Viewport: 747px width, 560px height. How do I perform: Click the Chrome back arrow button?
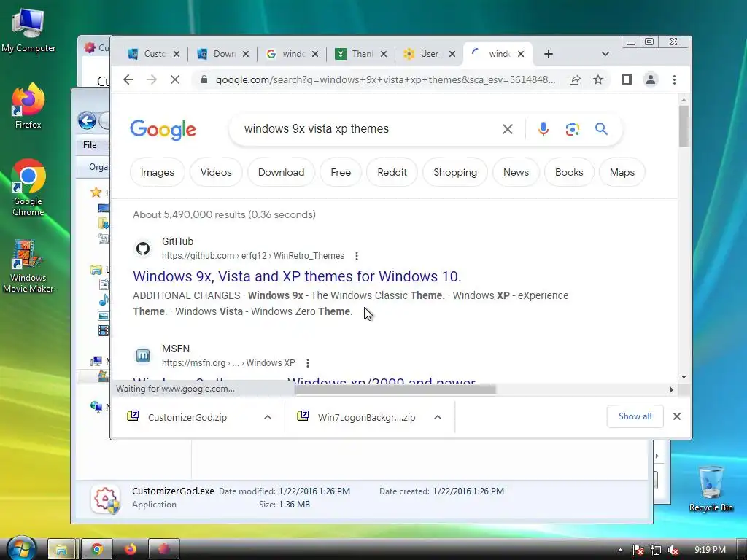(128, 79)
